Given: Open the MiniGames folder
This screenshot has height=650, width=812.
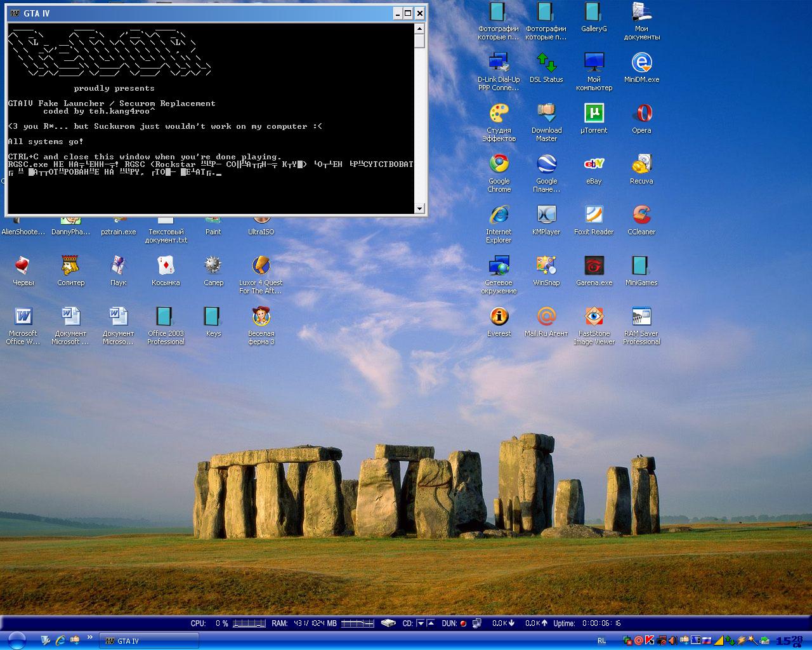Looking at the screenshot, I should point(641,271).
